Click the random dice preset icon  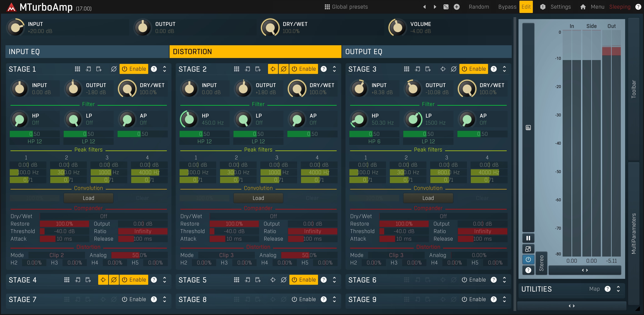click(x=446, y=7)
